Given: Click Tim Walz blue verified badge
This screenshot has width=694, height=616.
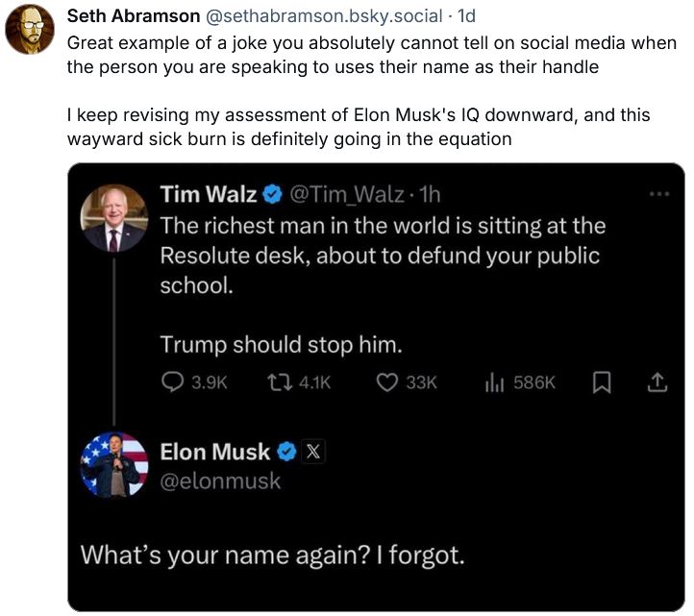Looking at the screenshot, I should point(272,194).
